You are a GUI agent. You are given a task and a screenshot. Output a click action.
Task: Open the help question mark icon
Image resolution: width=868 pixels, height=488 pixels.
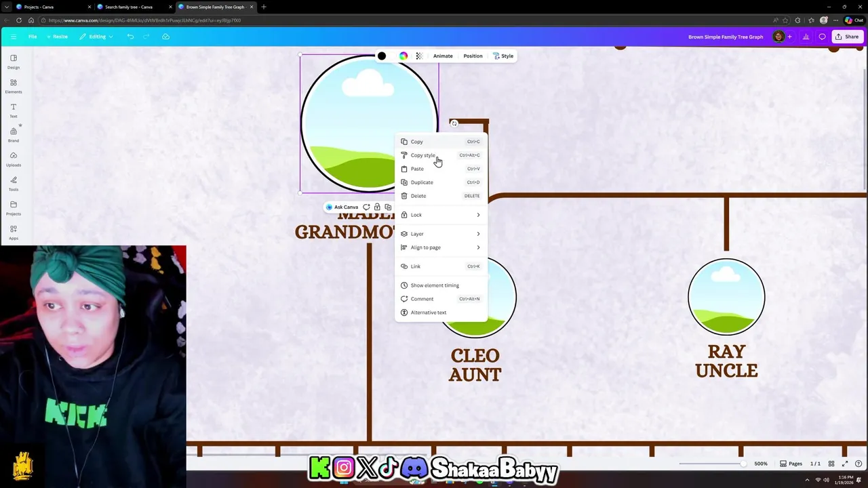[x=859, y=464]
